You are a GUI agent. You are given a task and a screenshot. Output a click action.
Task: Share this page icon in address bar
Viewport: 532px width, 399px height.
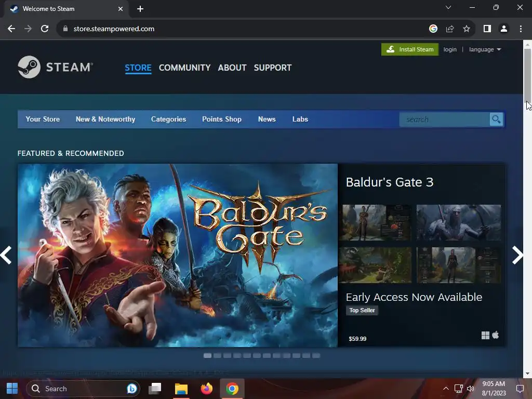[450, 29]
